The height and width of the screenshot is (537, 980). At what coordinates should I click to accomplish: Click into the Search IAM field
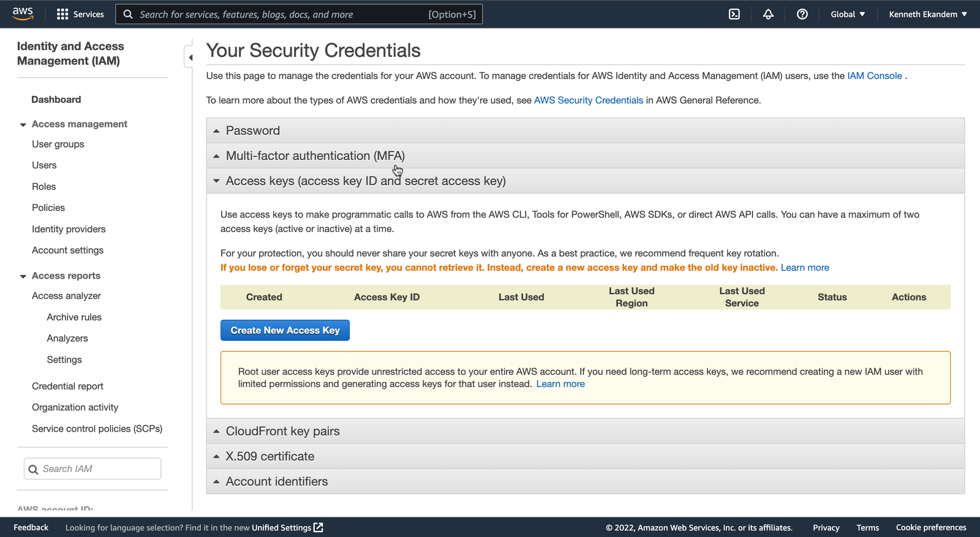[x=92, y=469]
